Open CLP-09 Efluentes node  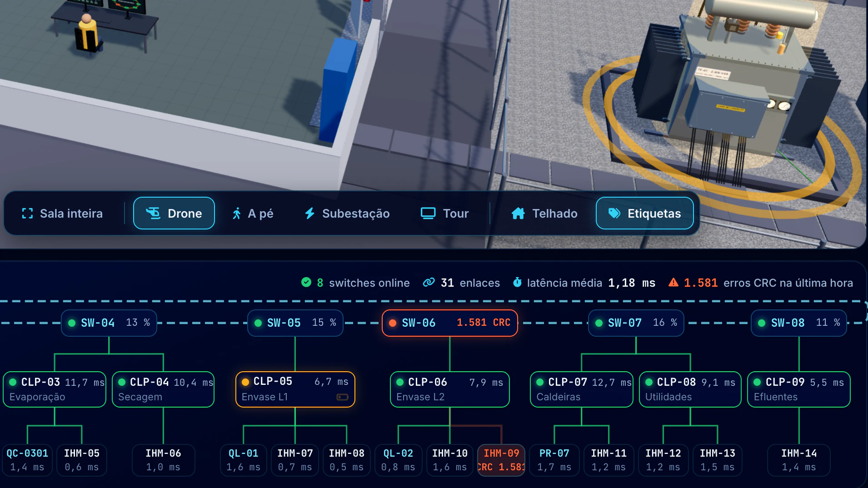coord(799,389)
